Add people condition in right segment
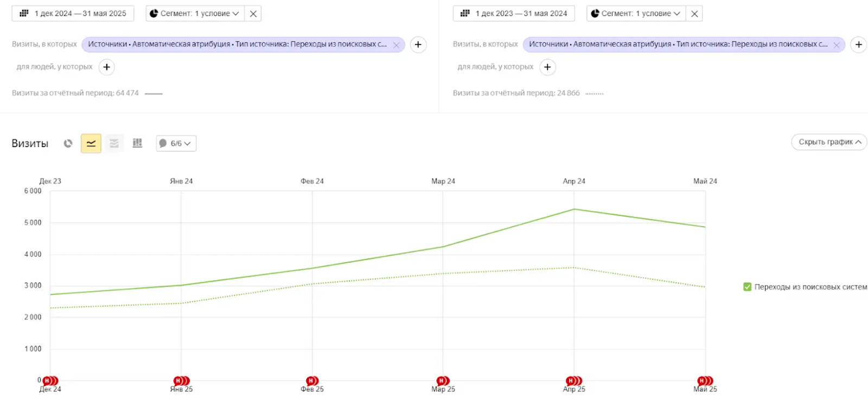Viewport: 868px width, 406px height. [x=547, y=67]
